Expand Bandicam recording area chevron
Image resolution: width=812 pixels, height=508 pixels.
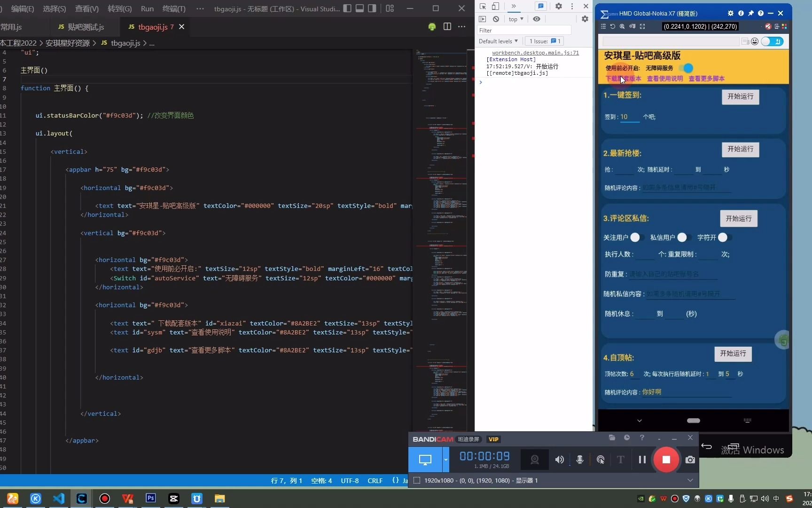click(x=690, y=480)
